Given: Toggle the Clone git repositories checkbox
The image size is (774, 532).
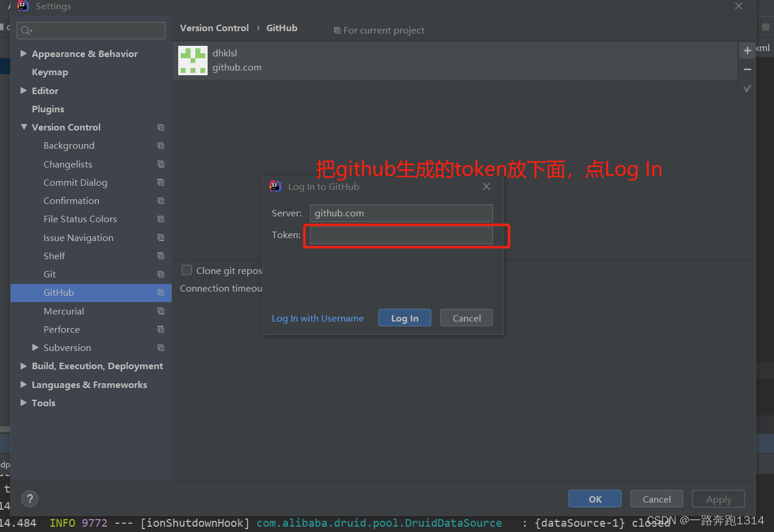Looking at the screenshot, I should (186, 270).
